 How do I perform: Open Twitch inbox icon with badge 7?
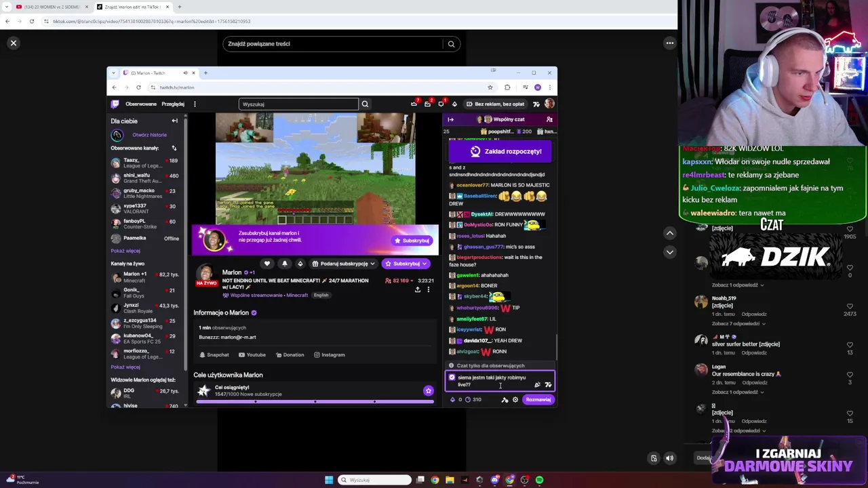(414, 104)
